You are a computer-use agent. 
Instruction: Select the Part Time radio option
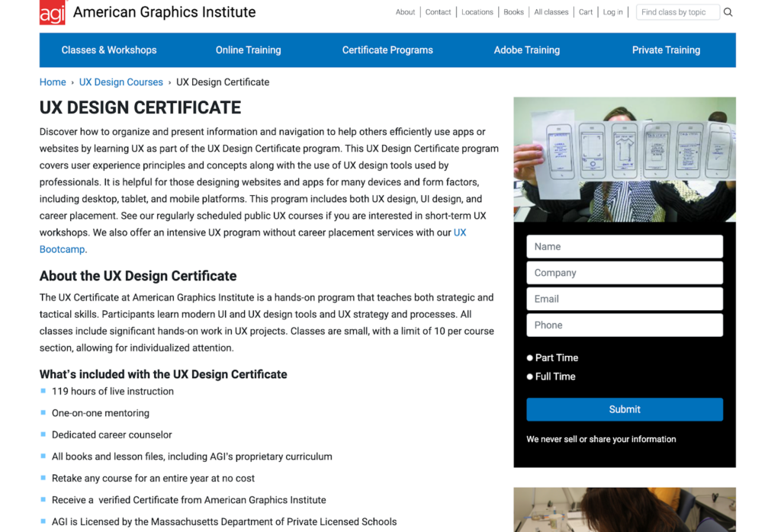529,357
